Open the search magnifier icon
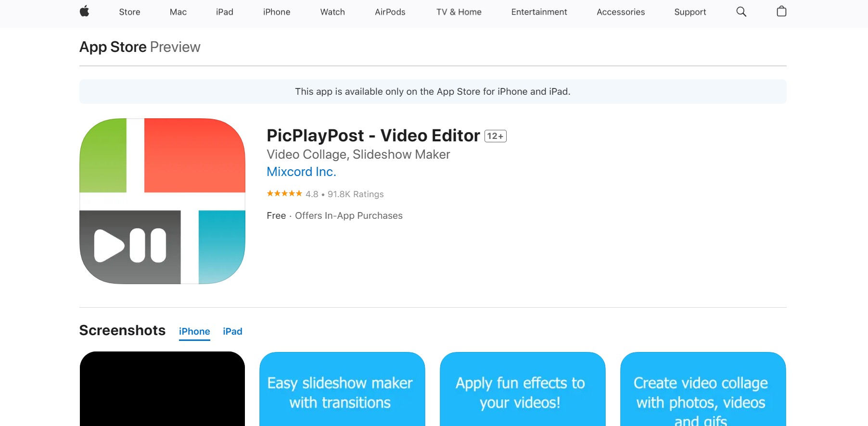 click(741, 12)
